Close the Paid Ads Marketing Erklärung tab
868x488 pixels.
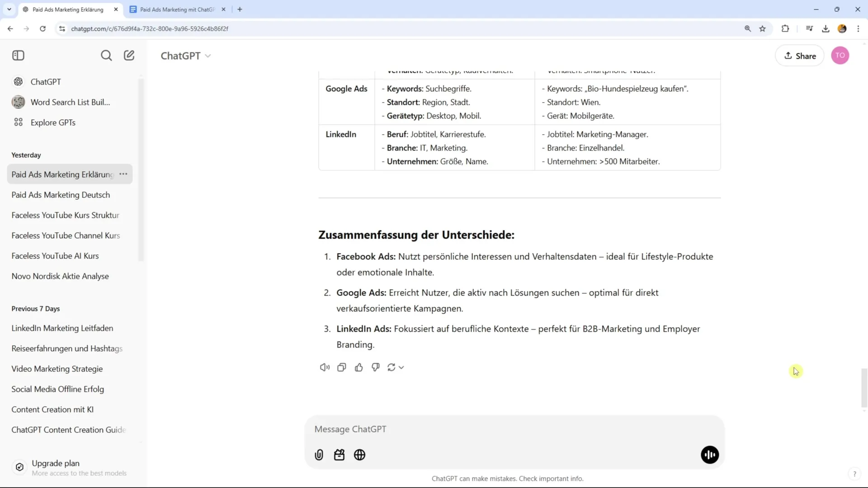pyautogui.click(x=116, y=9)
